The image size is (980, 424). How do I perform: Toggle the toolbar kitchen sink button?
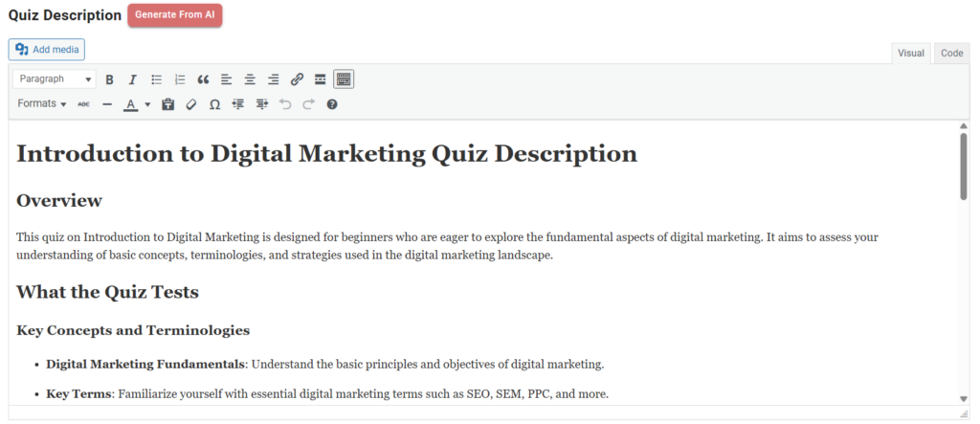pyautogui.click(x=344, y=79)
